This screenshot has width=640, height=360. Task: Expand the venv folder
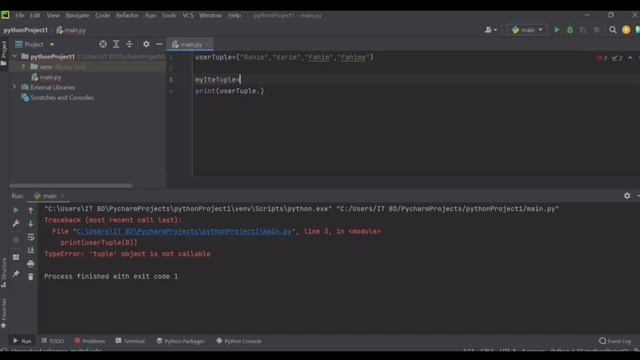click(x=24, y=67)
